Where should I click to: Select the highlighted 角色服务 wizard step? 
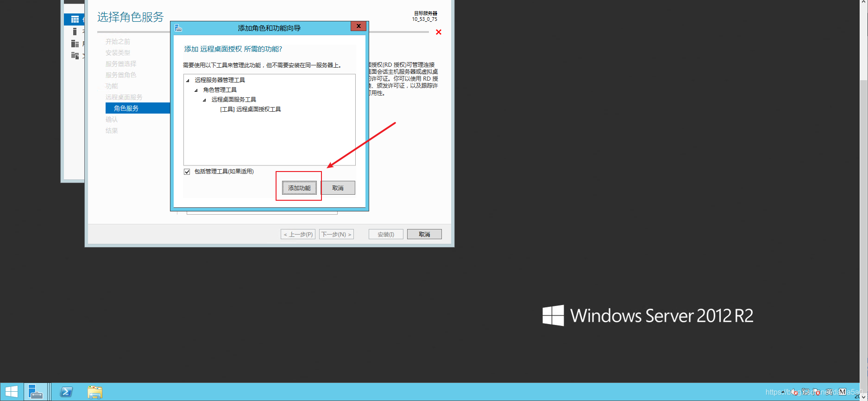(138, 108)
